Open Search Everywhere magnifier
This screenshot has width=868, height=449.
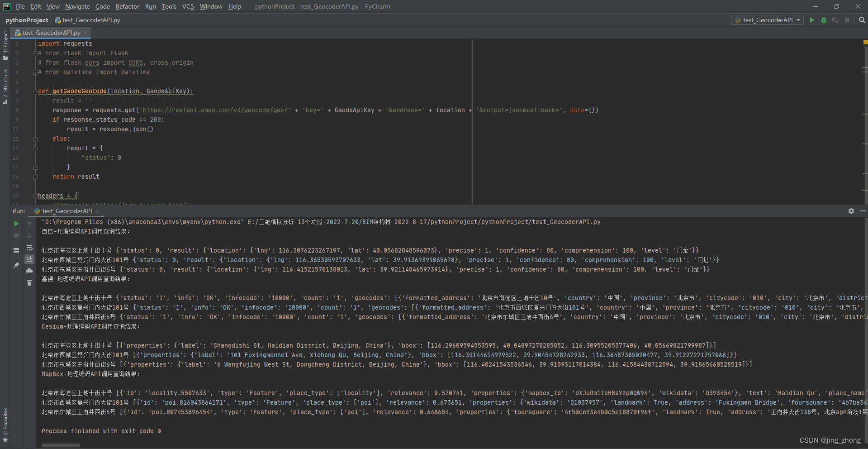(x=862, y=20)
